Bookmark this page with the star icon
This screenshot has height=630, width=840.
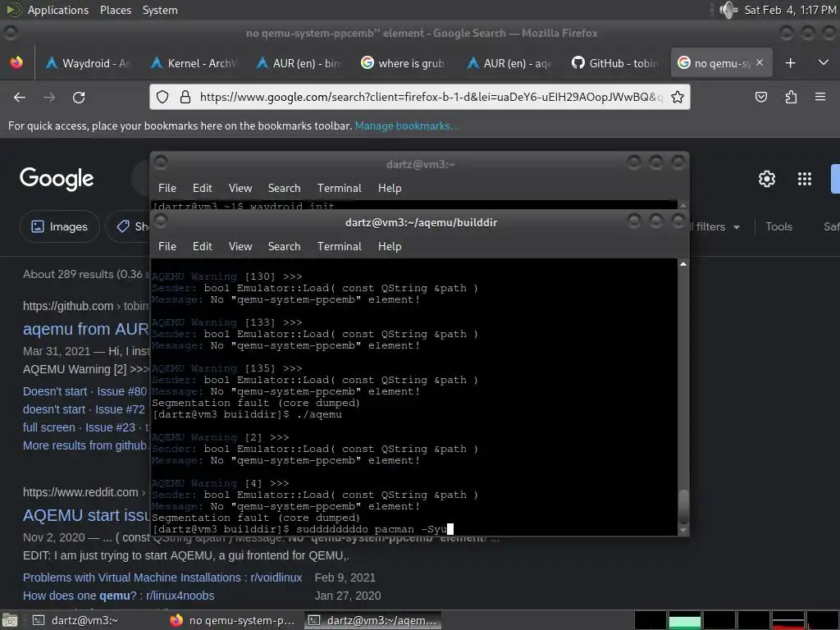tap(677, 97)
